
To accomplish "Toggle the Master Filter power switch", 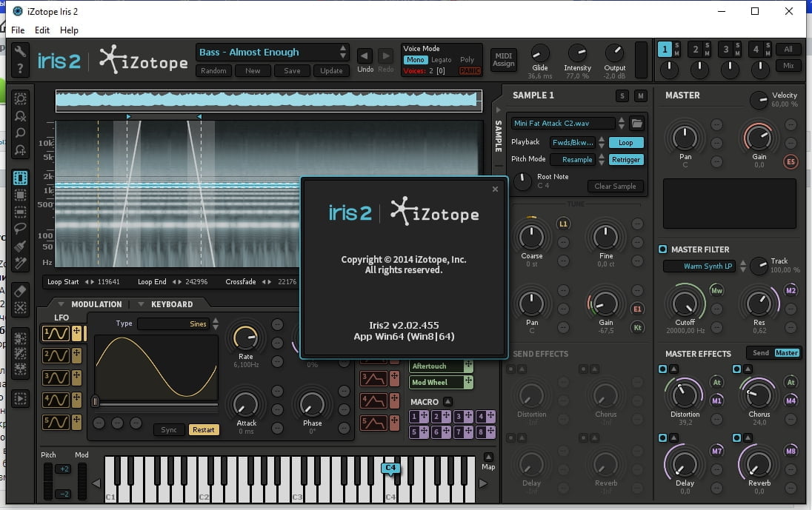I will point(662,249).
